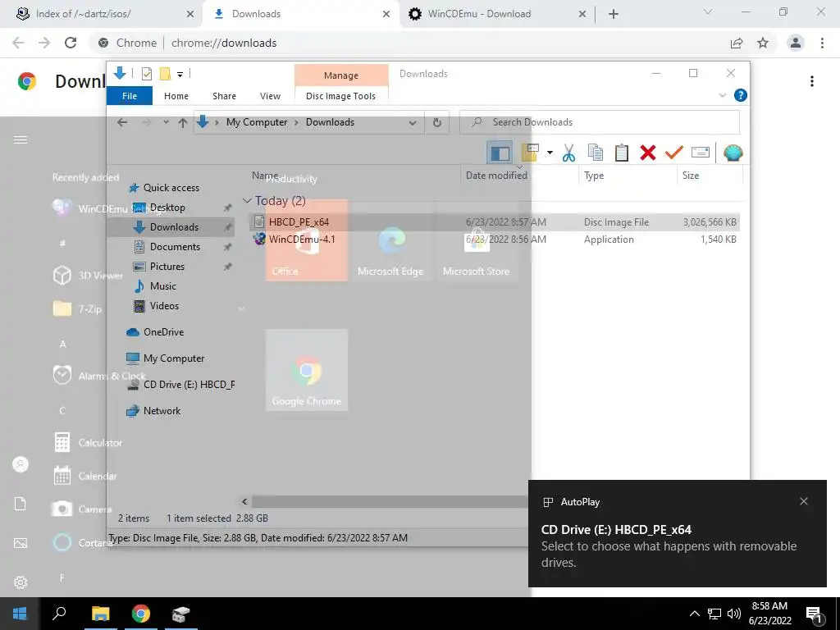Sort files by Size column header

pyautogui.click(x=691, y=176)
